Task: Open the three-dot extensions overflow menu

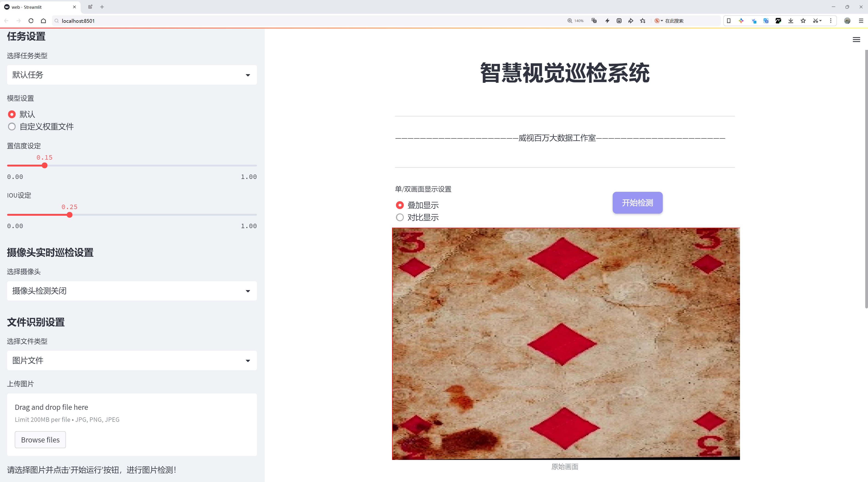Action: pos(831,21)
